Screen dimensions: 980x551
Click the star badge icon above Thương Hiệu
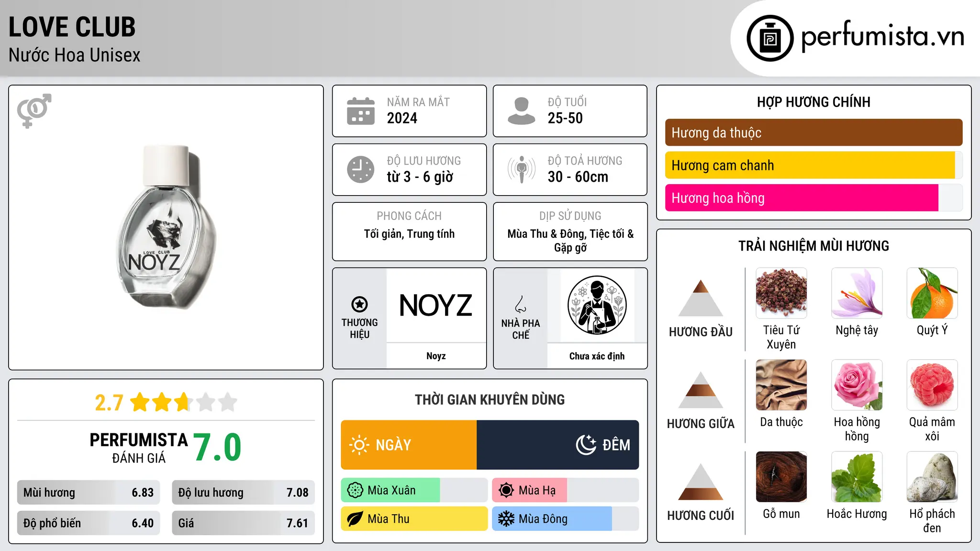359,304
